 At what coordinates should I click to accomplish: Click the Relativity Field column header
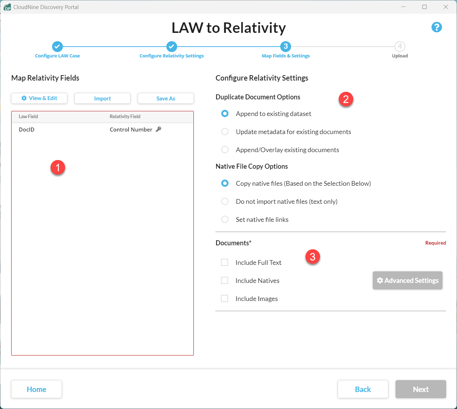(x=125, y=116)
